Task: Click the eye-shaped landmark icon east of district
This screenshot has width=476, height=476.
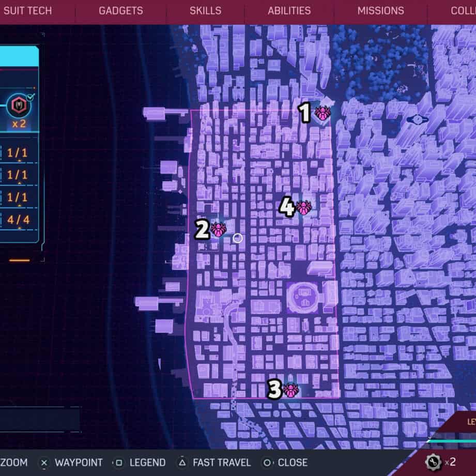Action: (418, 119)
